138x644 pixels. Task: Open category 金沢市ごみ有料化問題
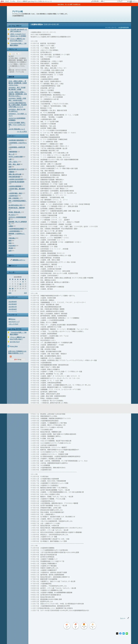[x=15, y=157]
